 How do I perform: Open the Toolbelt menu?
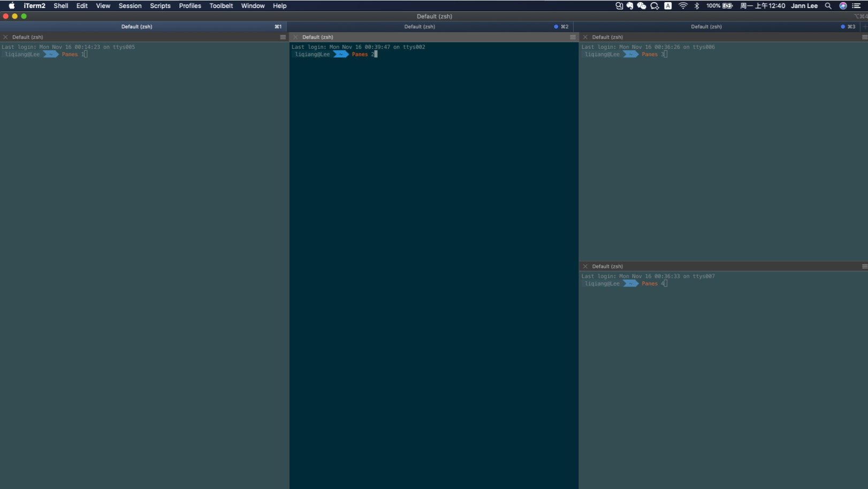[221, 6]
